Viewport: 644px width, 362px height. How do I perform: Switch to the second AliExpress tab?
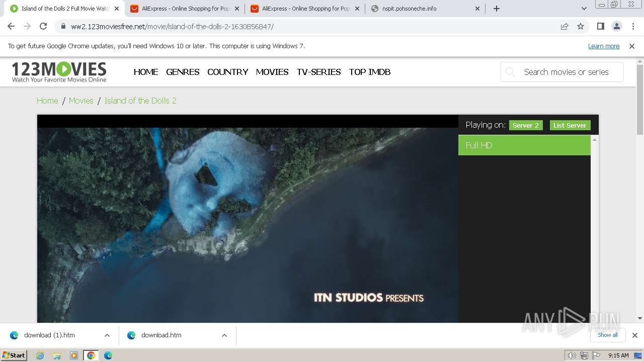pos(305,9)
